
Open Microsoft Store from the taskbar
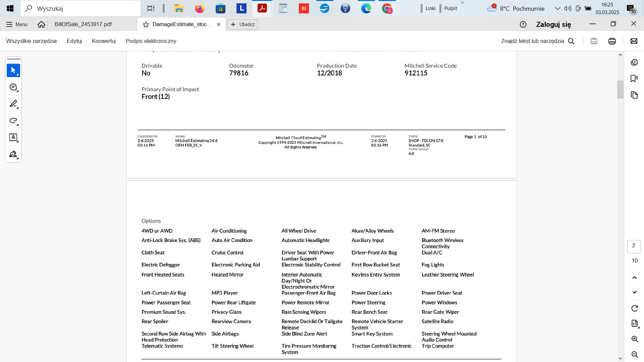[x=220, y=8]
